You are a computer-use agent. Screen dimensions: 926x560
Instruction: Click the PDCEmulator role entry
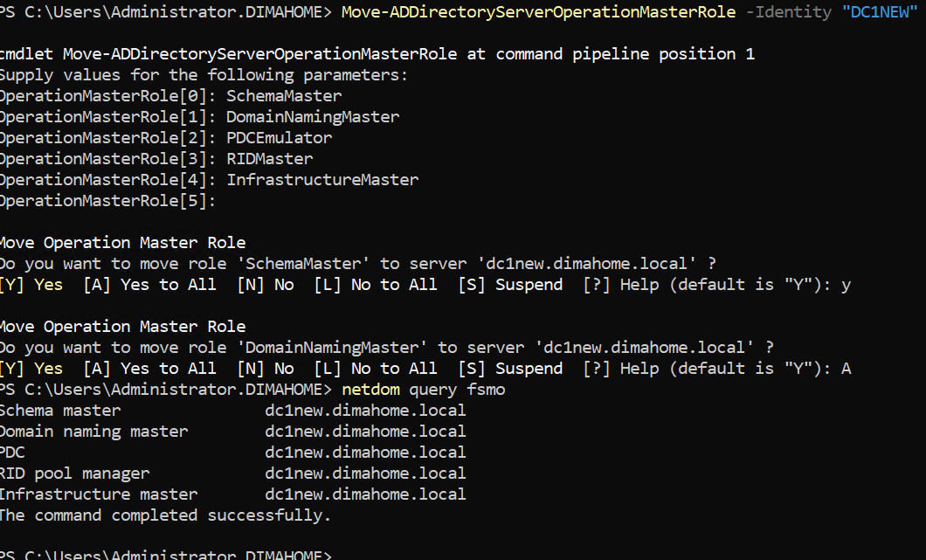[279, 138]
